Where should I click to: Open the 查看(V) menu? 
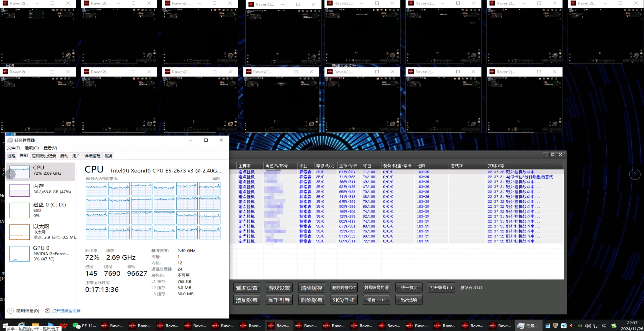tap(50, 148)
